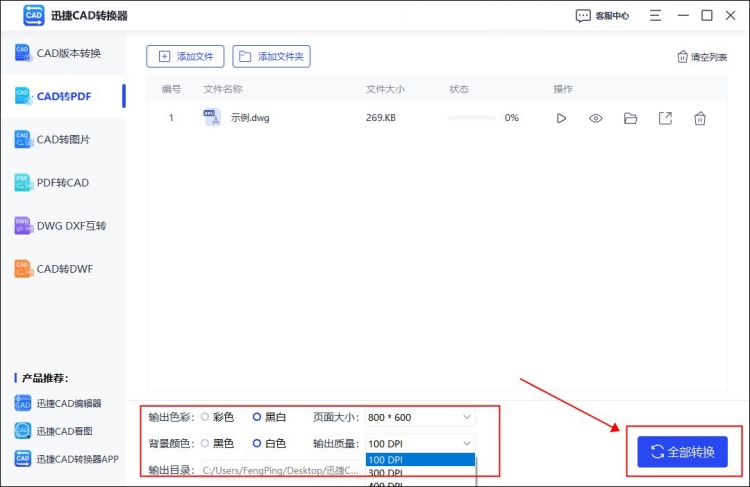Maximize the converter window
This screenshot has width=750, height=487.
coord(706,15)
